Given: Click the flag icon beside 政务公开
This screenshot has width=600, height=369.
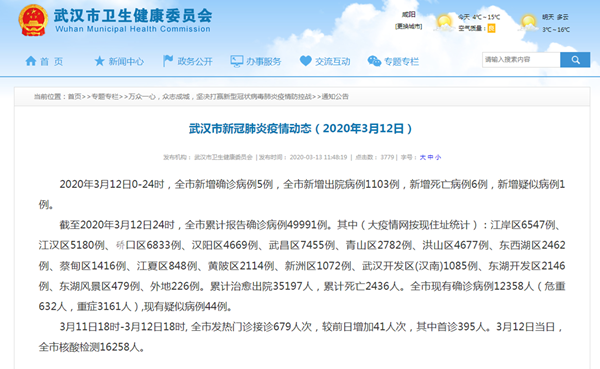Looking at the screenshot, I should [168, 60].
